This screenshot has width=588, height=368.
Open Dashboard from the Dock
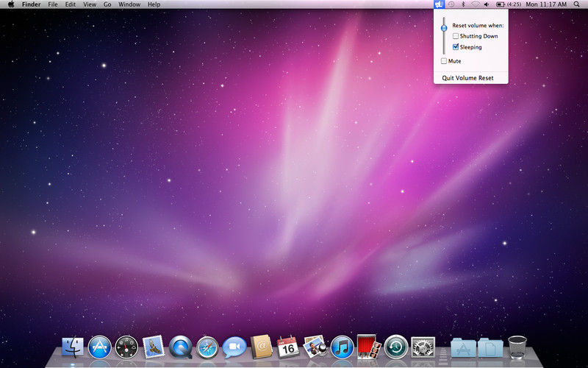coord(126,347)
